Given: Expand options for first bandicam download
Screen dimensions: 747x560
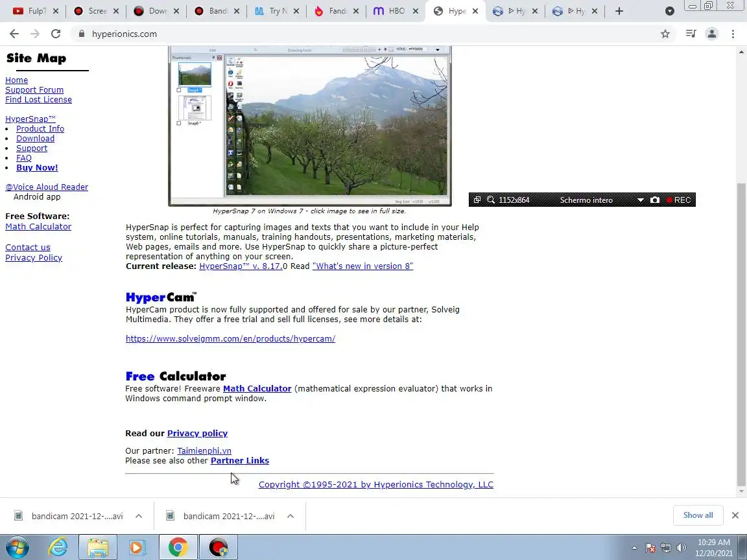Looking at the screenshot, I should click(139, 516).
